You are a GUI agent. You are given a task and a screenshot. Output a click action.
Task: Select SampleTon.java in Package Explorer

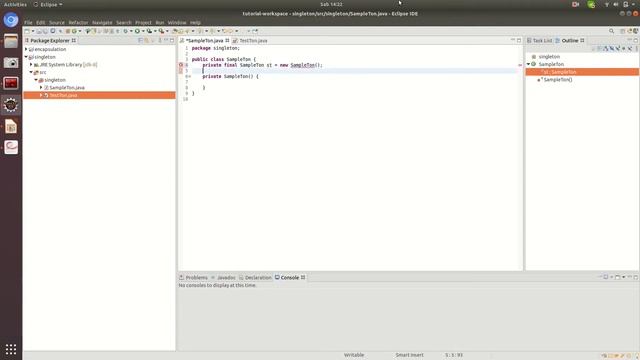click(67, 87)
